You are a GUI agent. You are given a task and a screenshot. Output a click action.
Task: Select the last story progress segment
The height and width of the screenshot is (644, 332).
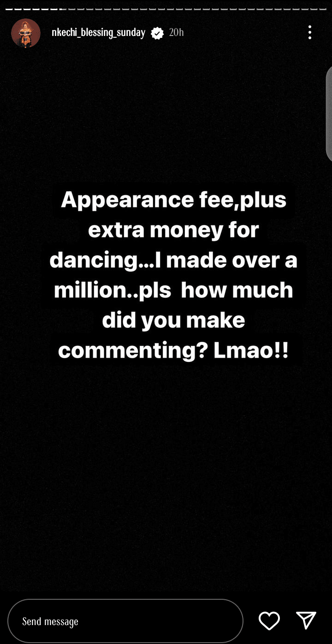[x=322, y=9]
